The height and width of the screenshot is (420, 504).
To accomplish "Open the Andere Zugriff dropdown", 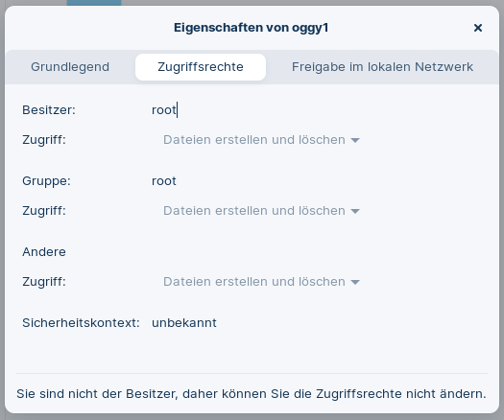I will (261, 282).
